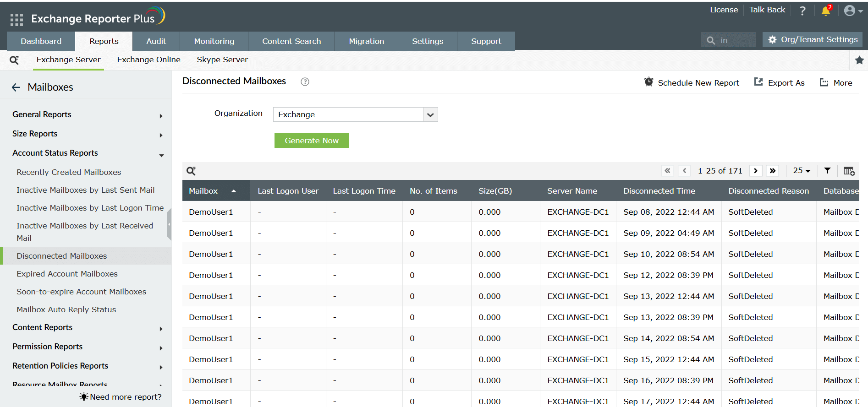Change rows per page from 25
This screenshot has width=868, height=407.
pyautogui.click(x=802, y=171)
